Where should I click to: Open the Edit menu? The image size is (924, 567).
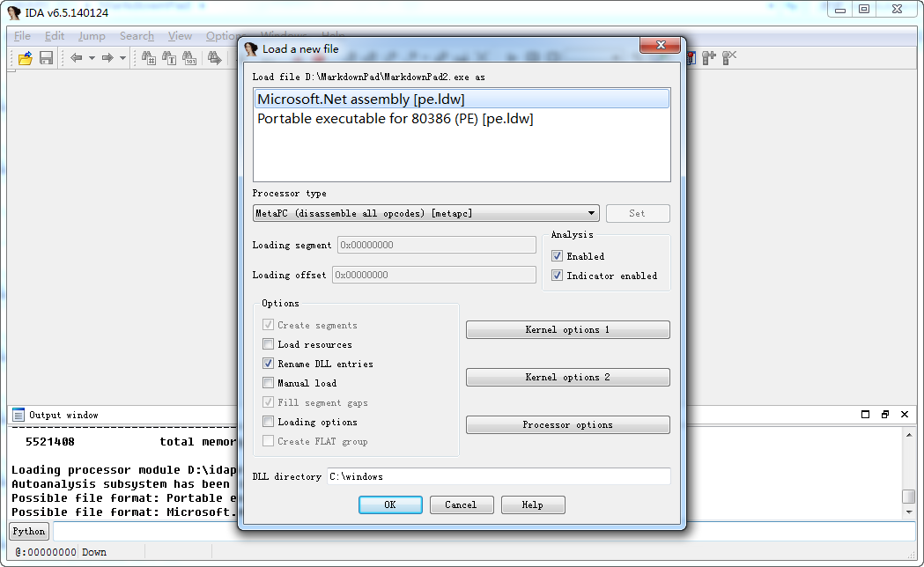pyautogui.click(x=55, y=36)
